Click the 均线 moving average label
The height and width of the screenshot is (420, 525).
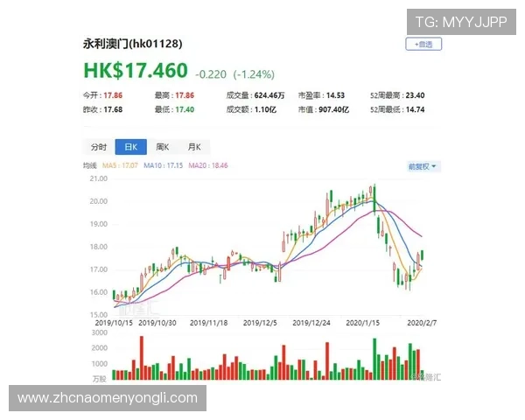(90, 165)
